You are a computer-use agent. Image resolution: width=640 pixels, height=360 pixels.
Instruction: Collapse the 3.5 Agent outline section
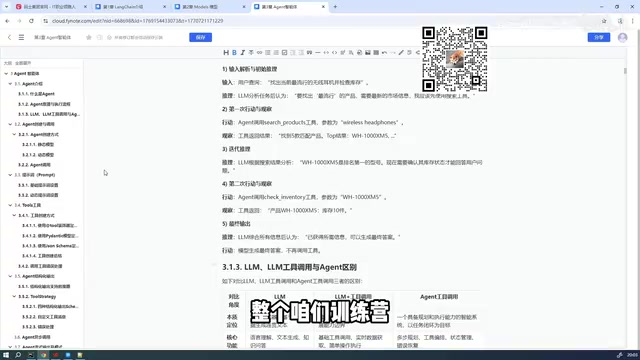coord(10,276)
